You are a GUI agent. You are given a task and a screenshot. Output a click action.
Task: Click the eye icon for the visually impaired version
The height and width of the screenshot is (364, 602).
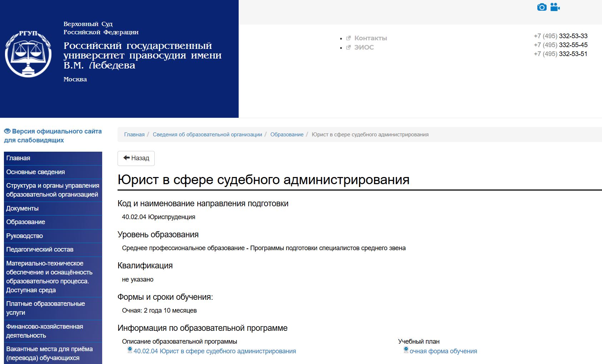[x=7, y=131]
